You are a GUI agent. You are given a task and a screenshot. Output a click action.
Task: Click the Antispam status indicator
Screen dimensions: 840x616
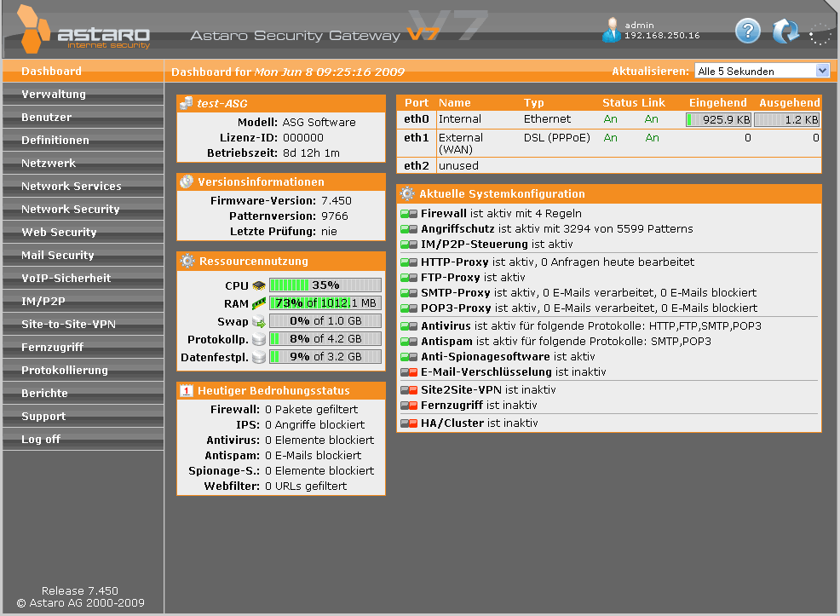click(x=409, y=342)
